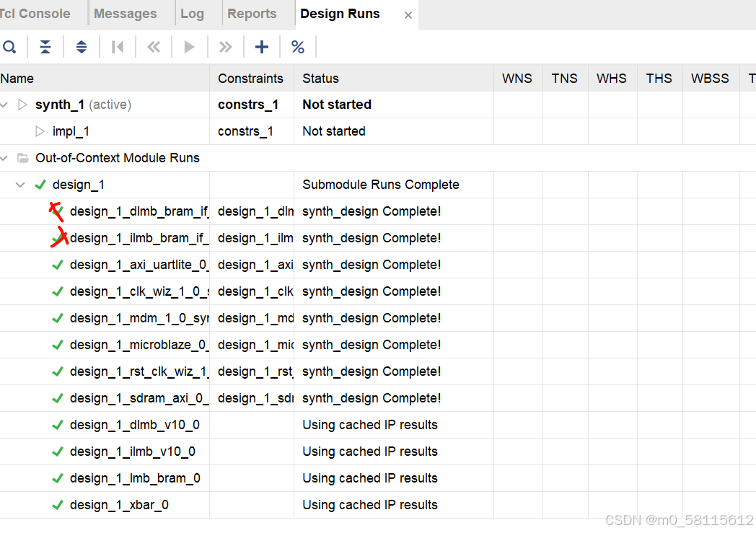This screenshot has height=533, width=756.
Task: Sort by the Name column header
Action: tap(105, 79)
